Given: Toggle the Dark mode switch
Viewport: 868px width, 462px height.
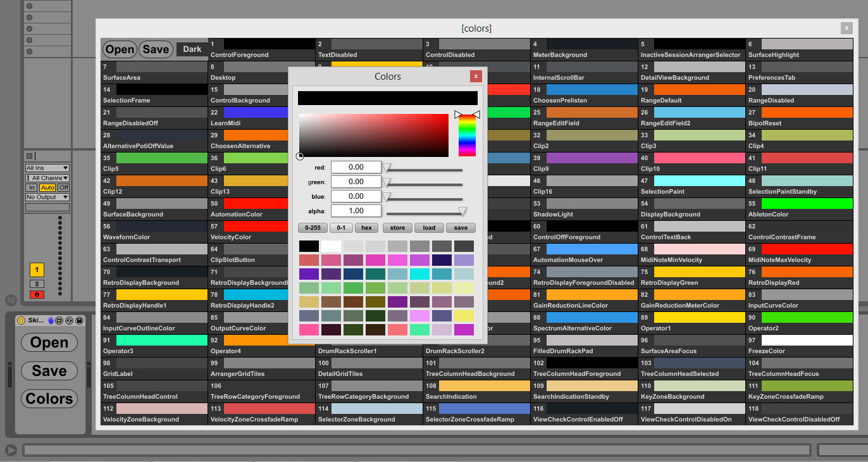Looking at the screenshot, I should [192, 49].
